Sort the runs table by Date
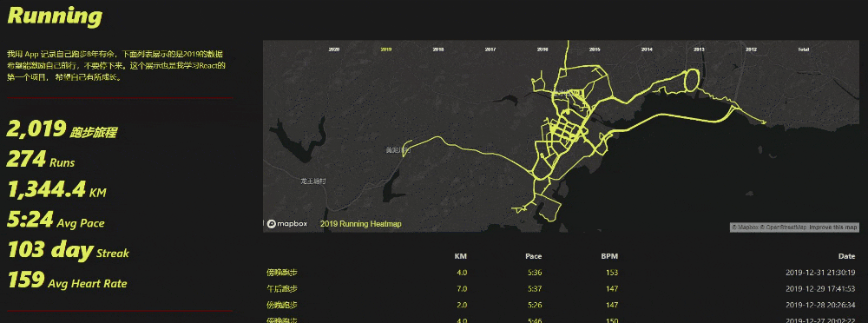The height and width of the screenshot is (323, 868). (x=846, y=256)
